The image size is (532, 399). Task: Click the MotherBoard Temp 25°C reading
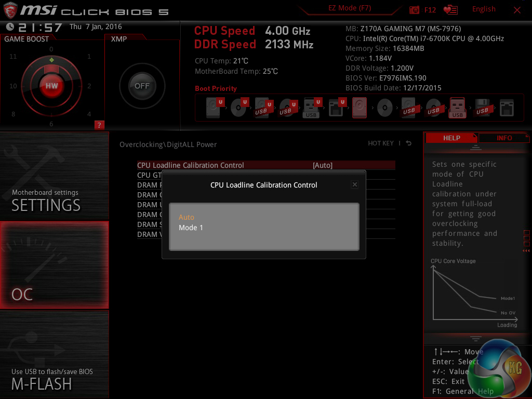[236, 71]
